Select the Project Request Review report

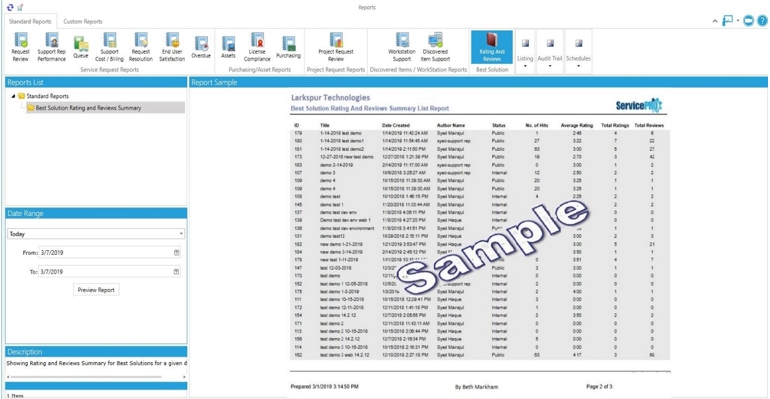[x=336, y=47]
